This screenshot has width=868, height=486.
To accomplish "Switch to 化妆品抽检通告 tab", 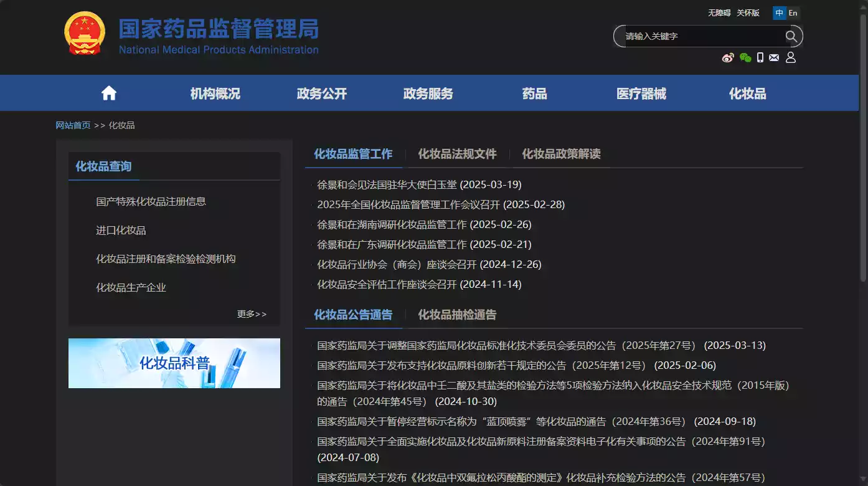I will (x=456, y=315).
